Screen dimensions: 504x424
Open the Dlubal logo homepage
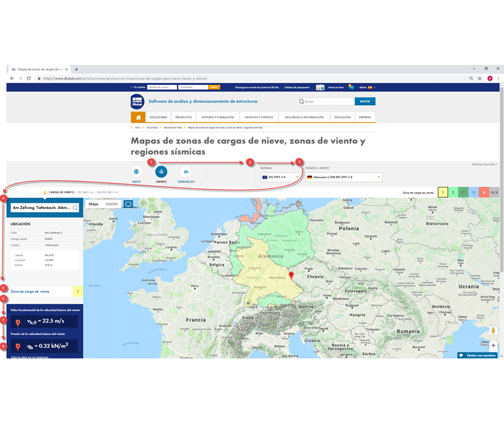137,101
